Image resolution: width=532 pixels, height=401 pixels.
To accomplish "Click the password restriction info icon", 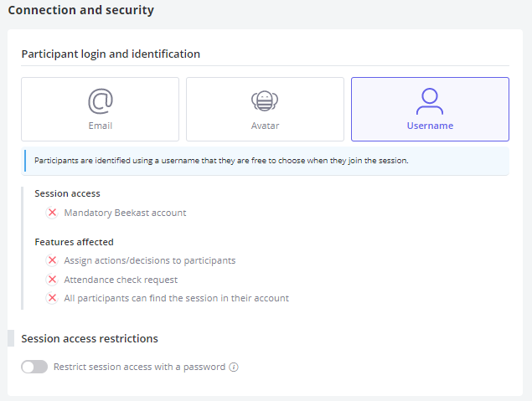I will tap(234, 368).
